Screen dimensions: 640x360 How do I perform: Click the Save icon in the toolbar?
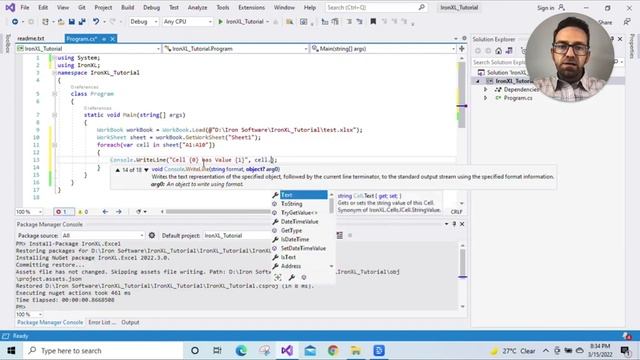pos(71,22)
